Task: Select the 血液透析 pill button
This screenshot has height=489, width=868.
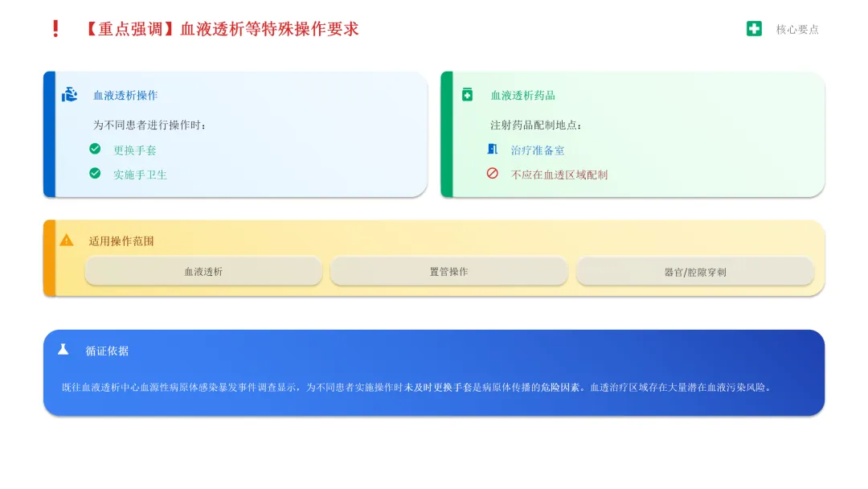Action: (x=203, y=271)
